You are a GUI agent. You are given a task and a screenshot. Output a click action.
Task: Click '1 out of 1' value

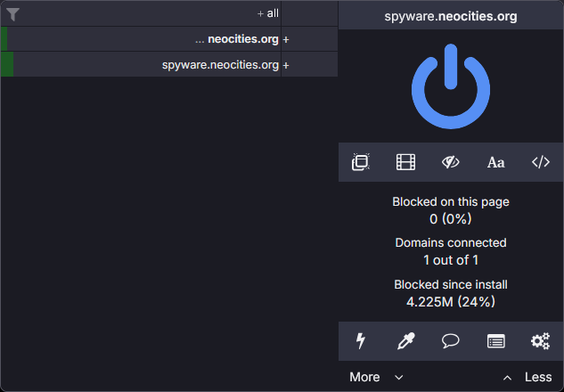(x=451, y=260)
